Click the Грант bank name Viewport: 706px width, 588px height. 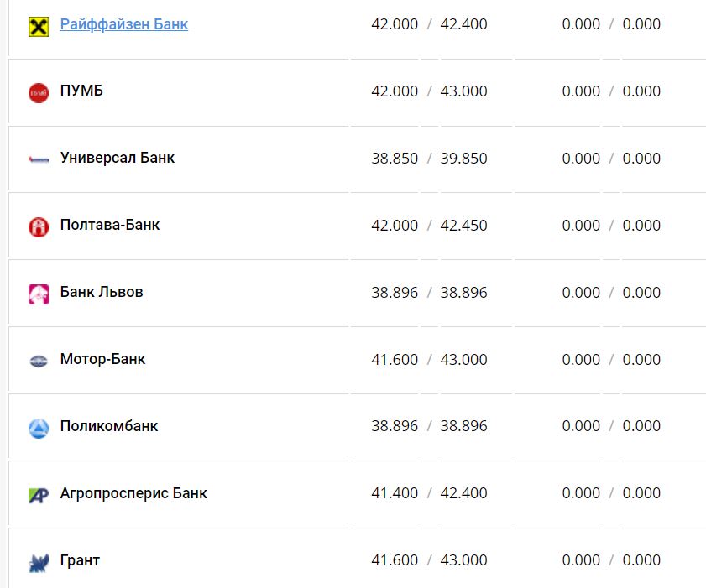(x=80, y=560)
